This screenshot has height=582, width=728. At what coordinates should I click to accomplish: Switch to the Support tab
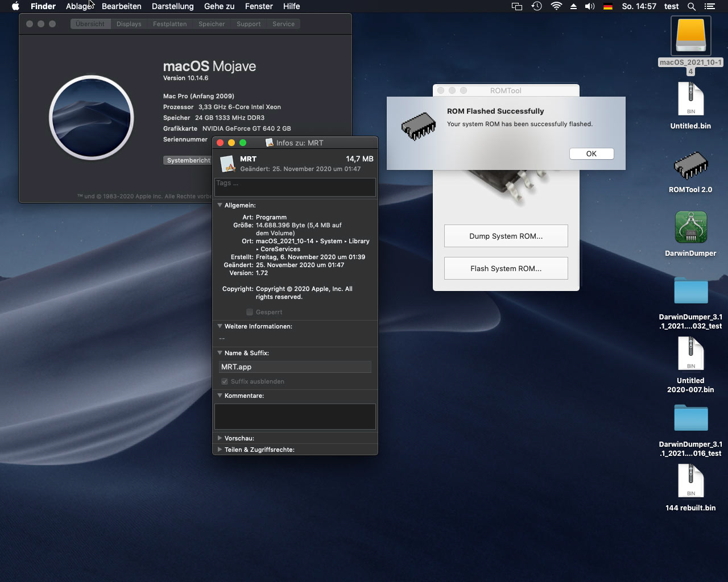pos(249,24)
